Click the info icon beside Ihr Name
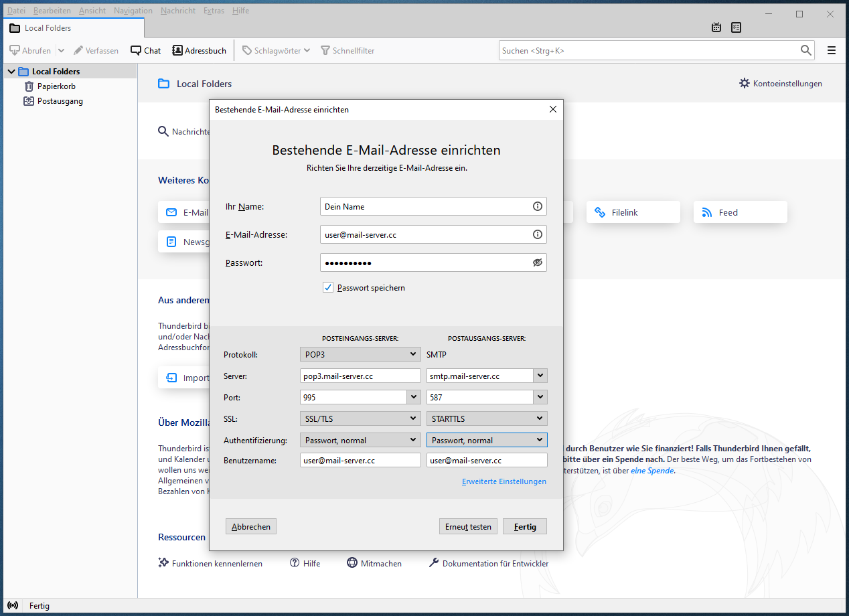This screenshot has height=616, width=849. pos(537,206)
